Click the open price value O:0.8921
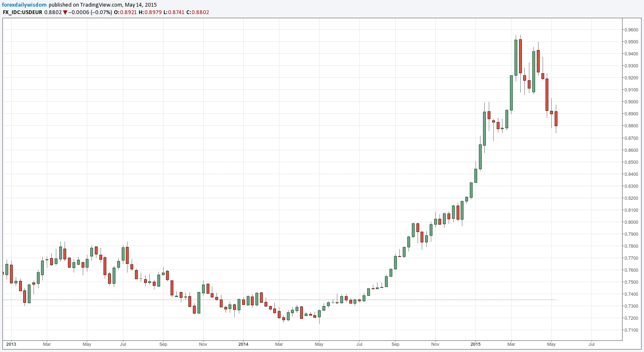The image size is (644, 352). 125,12
